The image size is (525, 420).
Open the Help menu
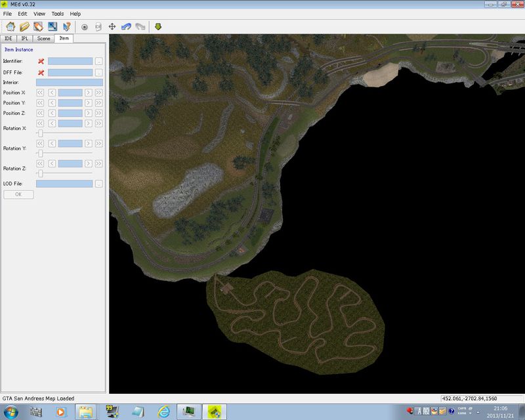coord(75,14)
